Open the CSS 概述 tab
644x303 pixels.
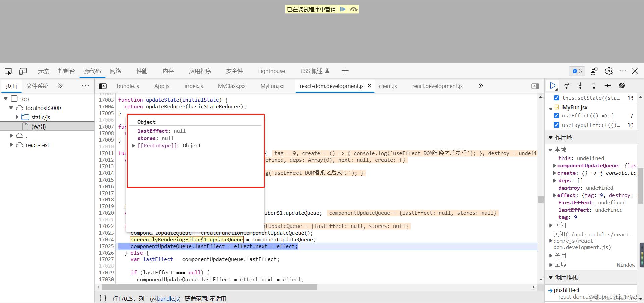pyautogui.click(x=315, y=71)
